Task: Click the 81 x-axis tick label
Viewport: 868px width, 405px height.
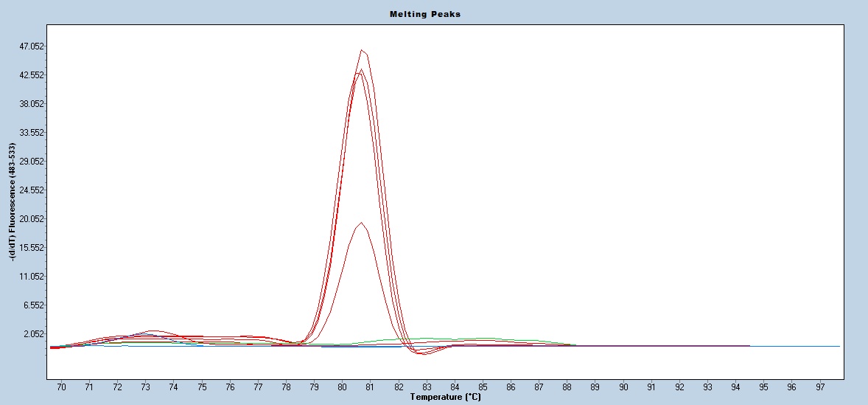Action: (x=370, y=387)
